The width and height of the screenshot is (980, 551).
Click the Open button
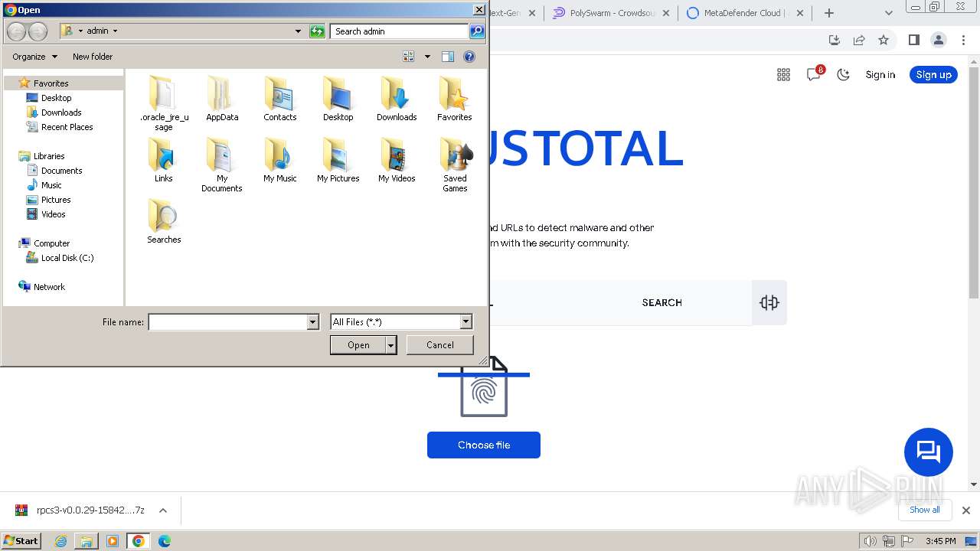click(358, 345)
